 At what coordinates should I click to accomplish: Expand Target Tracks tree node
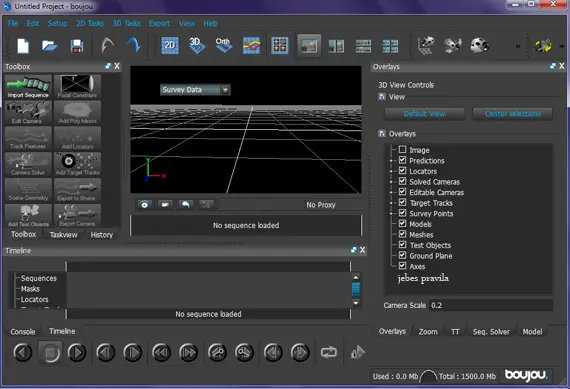pos(392,203)
